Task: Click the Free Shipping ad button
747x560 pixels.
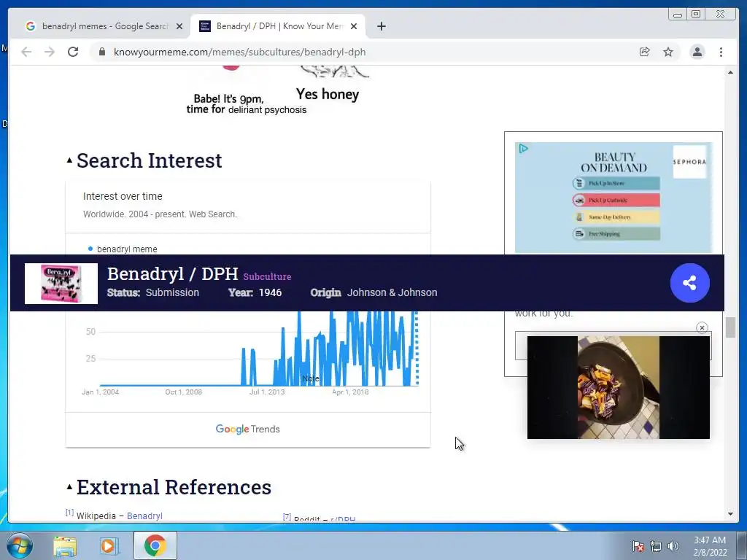Action: tap(616, 234)
